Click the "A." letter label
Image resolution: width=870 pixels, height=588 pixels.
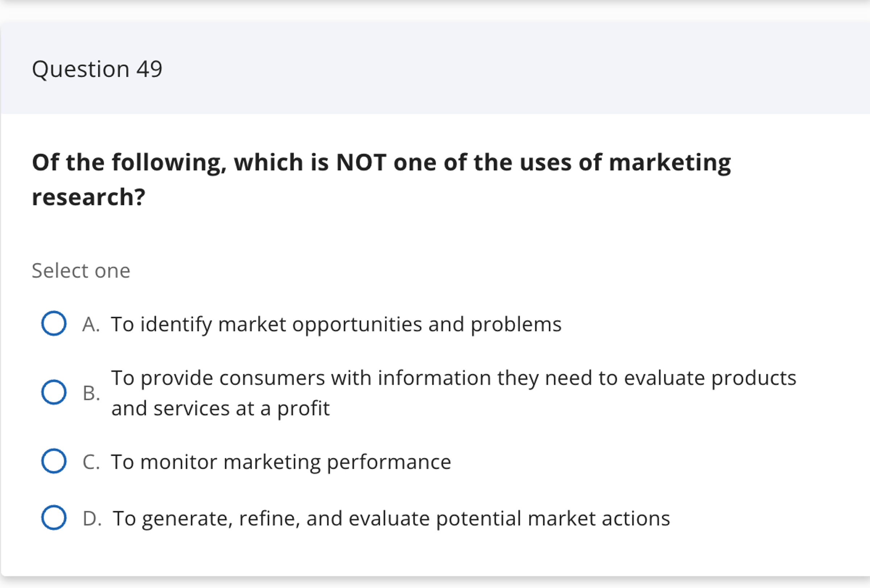pos(91,324)
